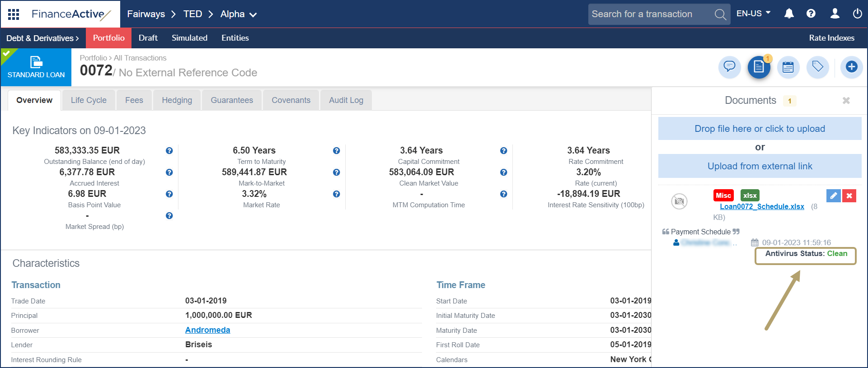Screen dimensions: 868x368
Task: Edit Loan0072_Schedule.xlsx with pencil icon
Action: tap(833, 196)
